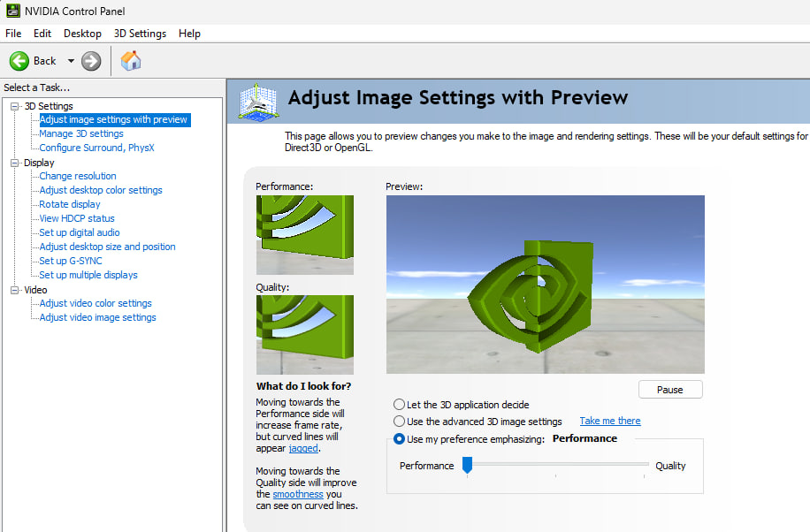The image size is (810, 532).
Task: Open the Home house icon
Action: point(131,61)
